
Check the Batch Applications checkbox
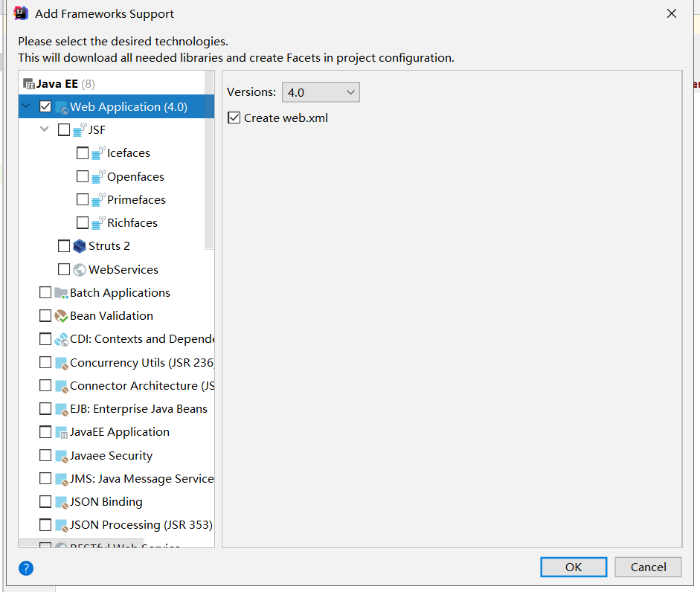click(45, 292)
